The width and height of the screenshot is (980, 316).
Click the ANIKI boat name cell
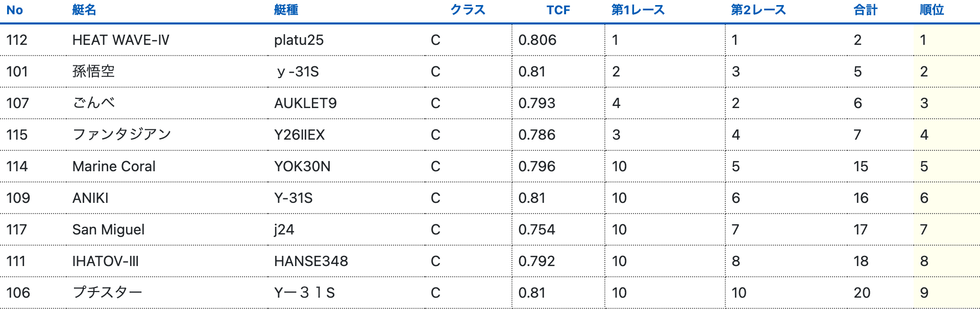tap(90, 198)
